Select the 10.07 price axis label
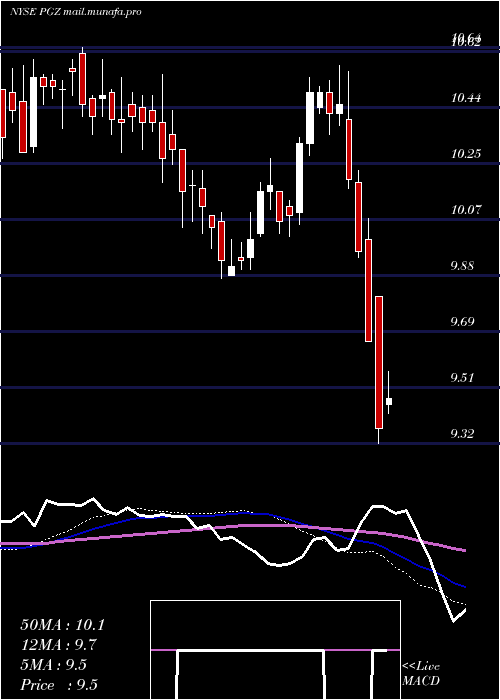Screen dimensions: 500x700 466,209
